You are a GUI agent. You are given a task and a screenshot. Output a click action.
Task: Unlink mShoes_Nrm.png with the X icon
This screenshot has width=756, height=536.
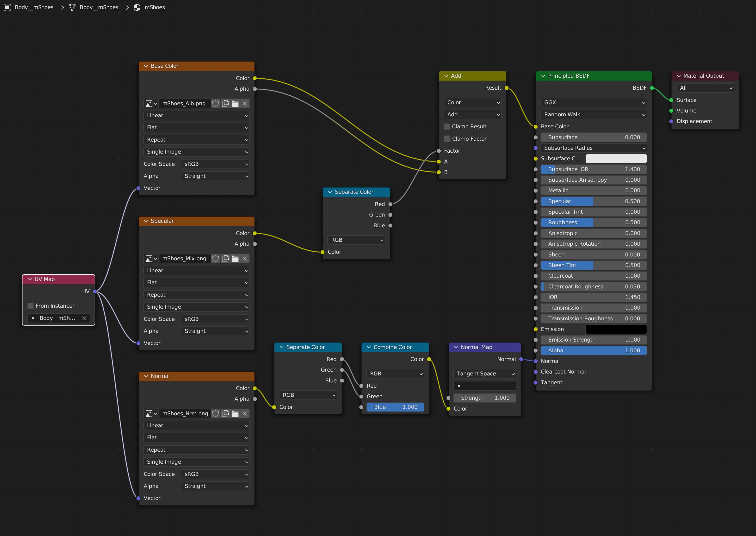[x=245, y=414]
